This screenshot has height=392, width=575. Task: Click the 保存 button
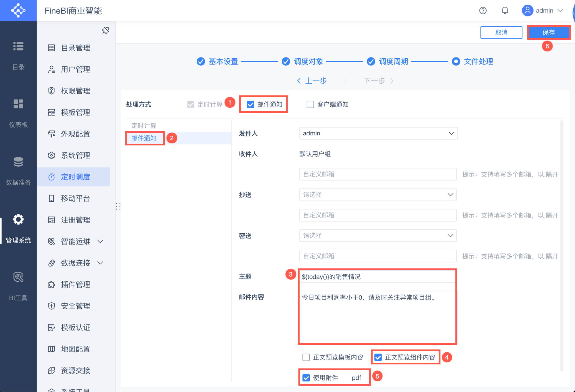[549, 32]
